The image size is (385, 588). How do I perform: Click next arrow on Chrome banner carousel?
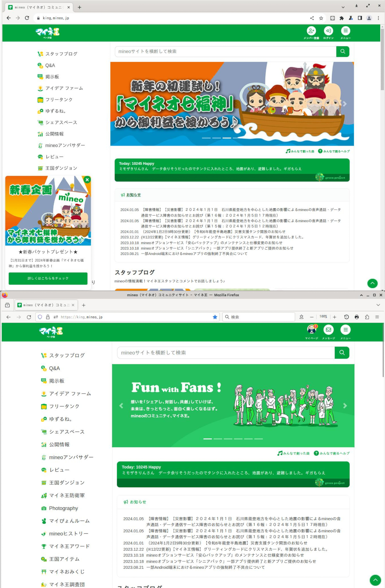tap(345, 104)
